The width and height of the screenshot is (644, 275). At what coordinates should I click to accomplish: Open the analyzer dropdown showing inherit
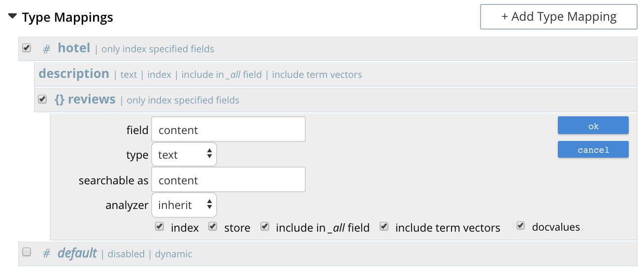(x=184, y=205)
